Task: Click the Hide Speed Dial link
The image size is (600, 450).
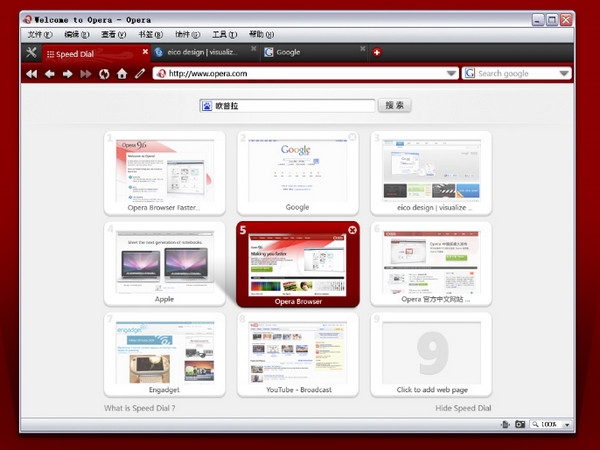Action: click(463, 408)
